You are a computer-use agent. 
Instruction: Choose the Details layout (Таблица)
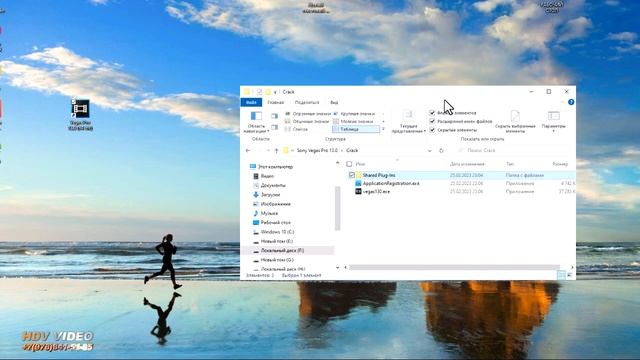click(x=356, y=129)
